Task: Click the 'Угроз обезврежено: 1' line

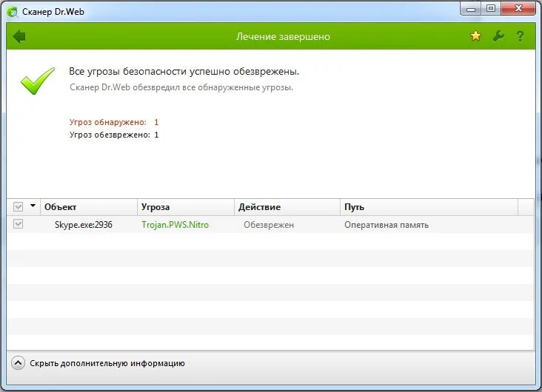Action: click(114, 135)
